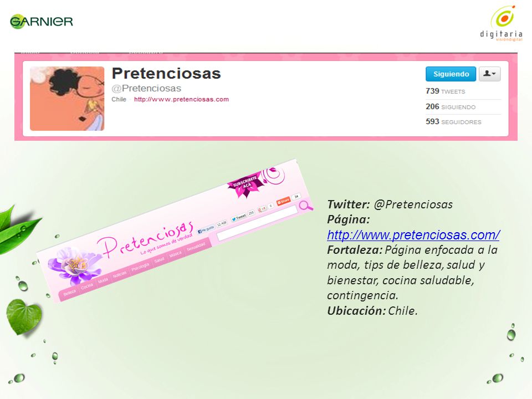Click the Twitter Tweet share button
Viewport: 532px width, 399px height.
[x=239, y=217]
